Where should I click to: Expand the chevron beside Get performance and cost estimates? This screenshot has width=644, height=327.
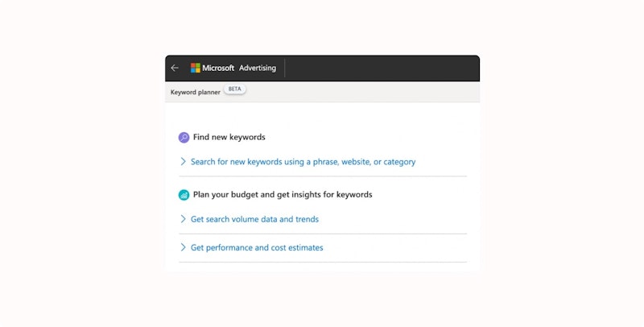pyautogui.click(x=184, y=248)
